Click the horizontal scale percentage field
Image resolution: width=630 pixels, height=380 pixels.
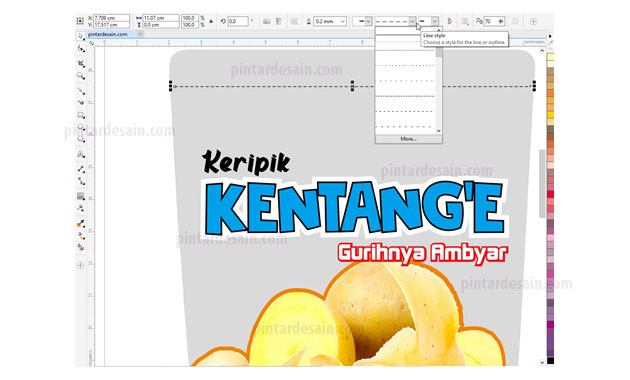point(189,18)
